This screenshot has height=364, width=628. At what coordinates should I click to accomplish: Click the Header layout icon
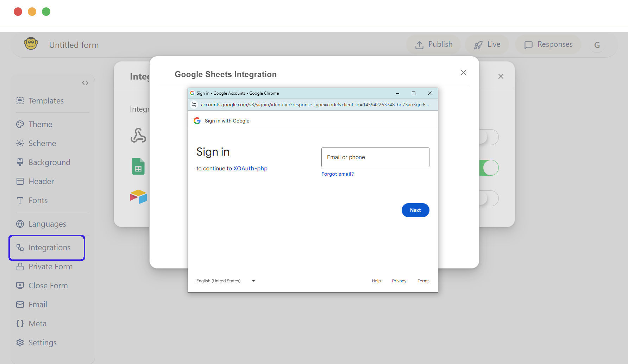coord(20,181)
